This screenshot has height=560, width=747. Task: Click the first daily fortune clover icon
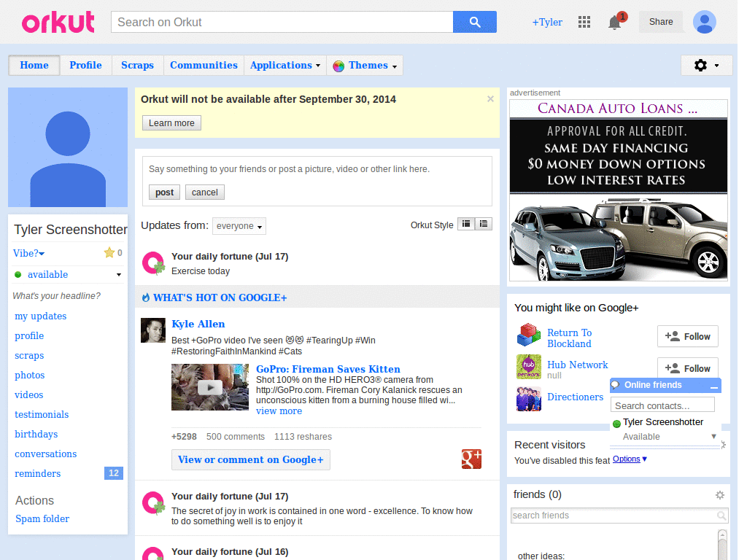pos(153,263)
